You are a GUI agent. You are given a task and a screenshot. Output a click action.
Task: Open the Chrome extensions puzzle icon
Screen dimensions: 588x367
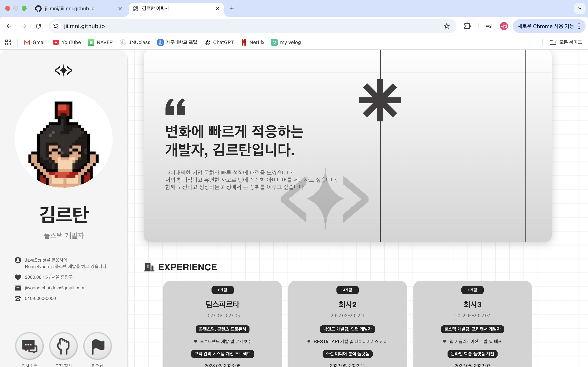click(467, 26)
